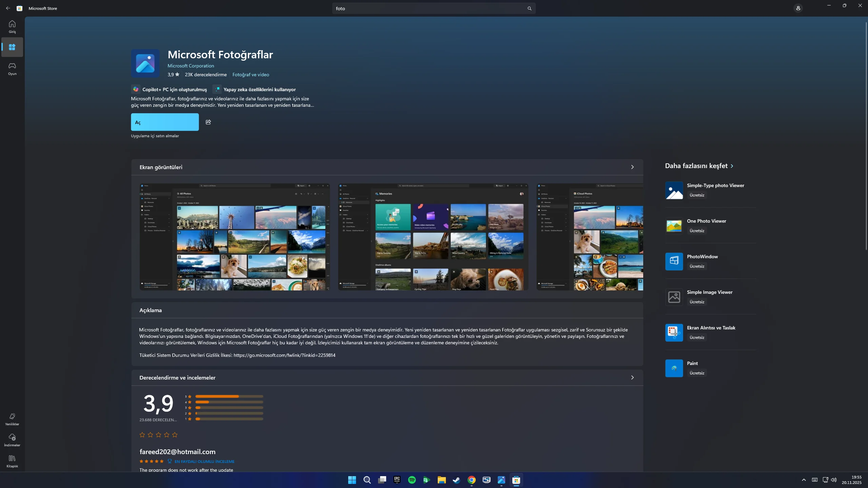Show Yenilikler what's new page
The width and height of the screenshot is (868, 488).
(x=12, y=419)
